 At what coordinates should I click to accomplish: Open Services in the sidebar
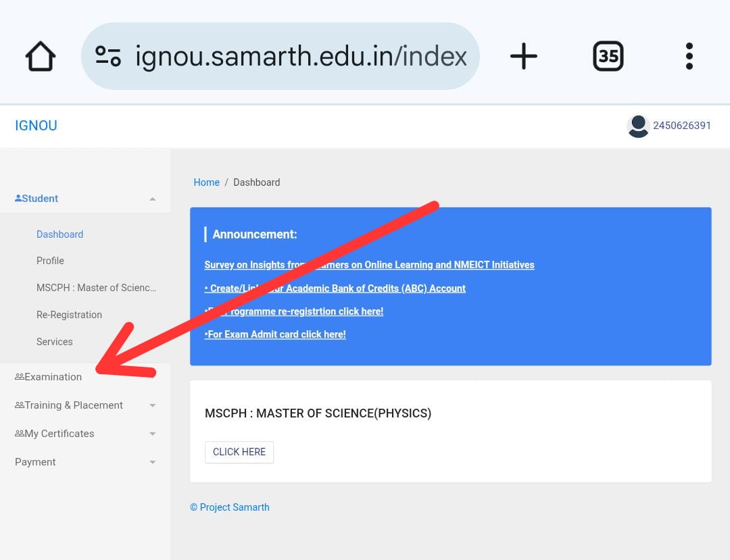pyautogui.click(x=55, y=342)
